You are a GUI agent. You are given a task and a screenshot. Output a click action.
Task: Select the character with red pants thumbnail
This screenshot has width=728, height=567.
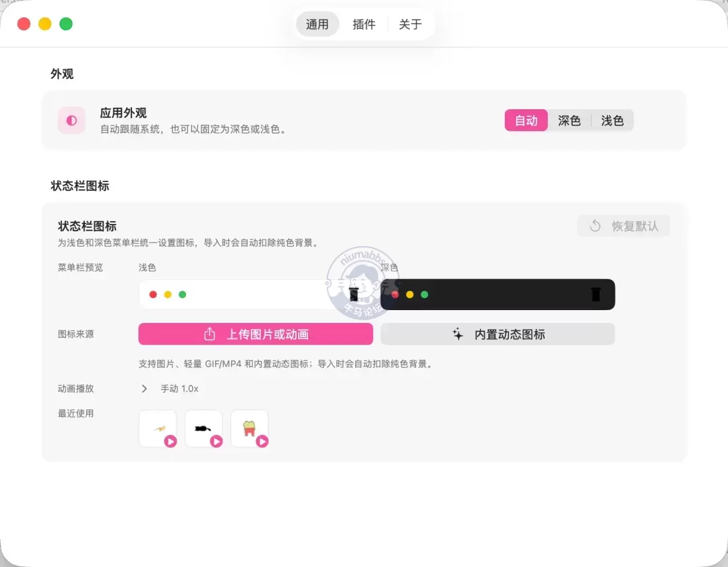click(x=249, y=428)
